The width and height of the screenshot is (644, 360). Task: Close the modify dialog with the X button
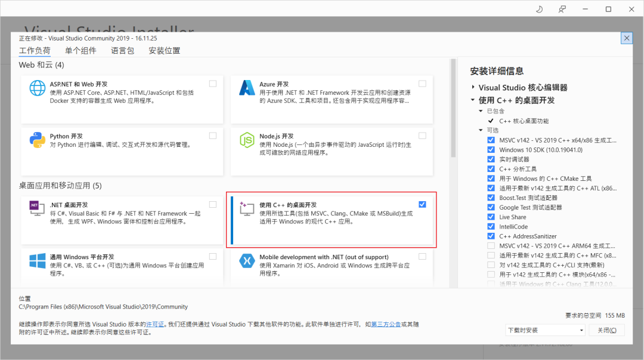626,38
